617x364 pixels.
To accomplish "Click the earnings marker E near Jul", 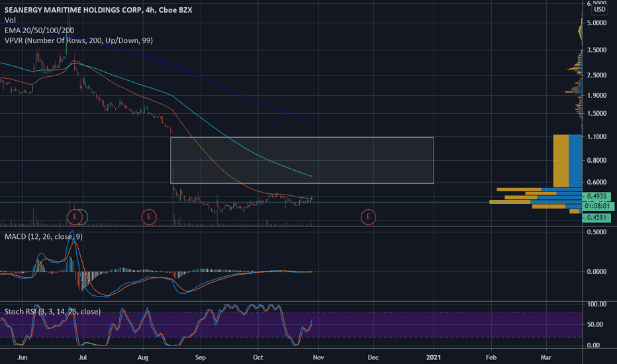I will pos(75,217).
